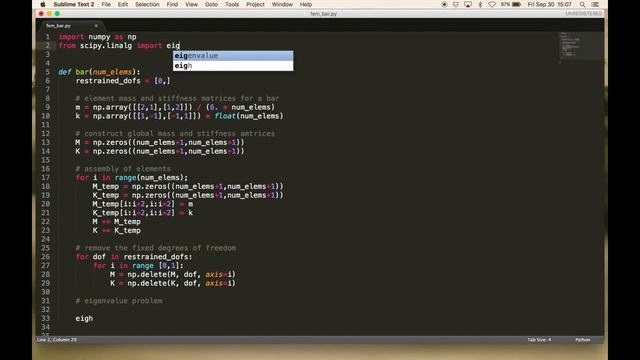Click the Line 2, Column status text
This screenshot has height=360, width=640.
pos(57,340)
